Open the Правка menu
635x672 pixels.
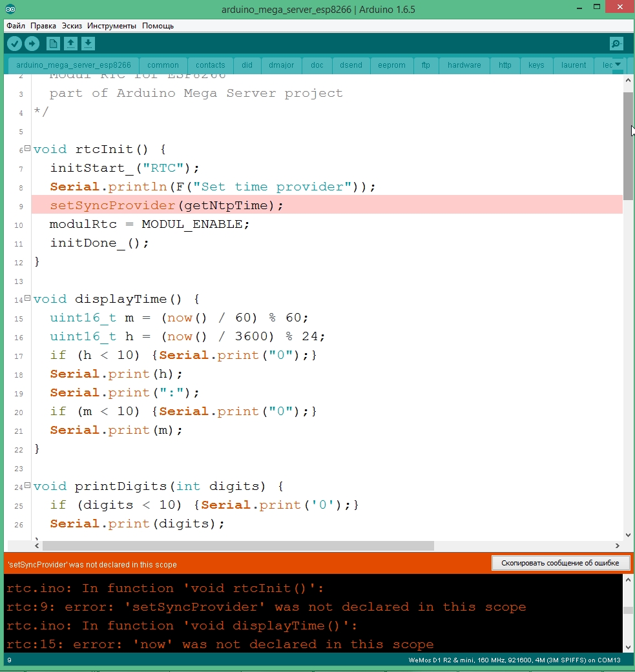point(43,26)
